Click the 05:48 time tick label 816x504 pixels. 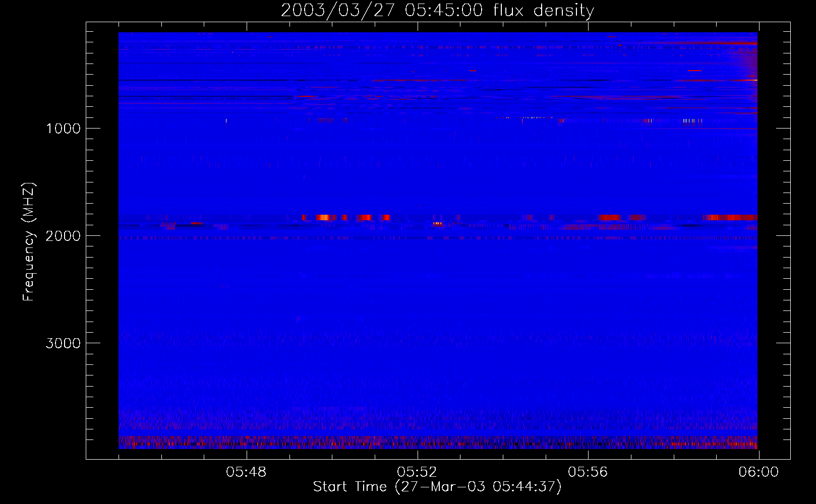(x=246, y=472)
